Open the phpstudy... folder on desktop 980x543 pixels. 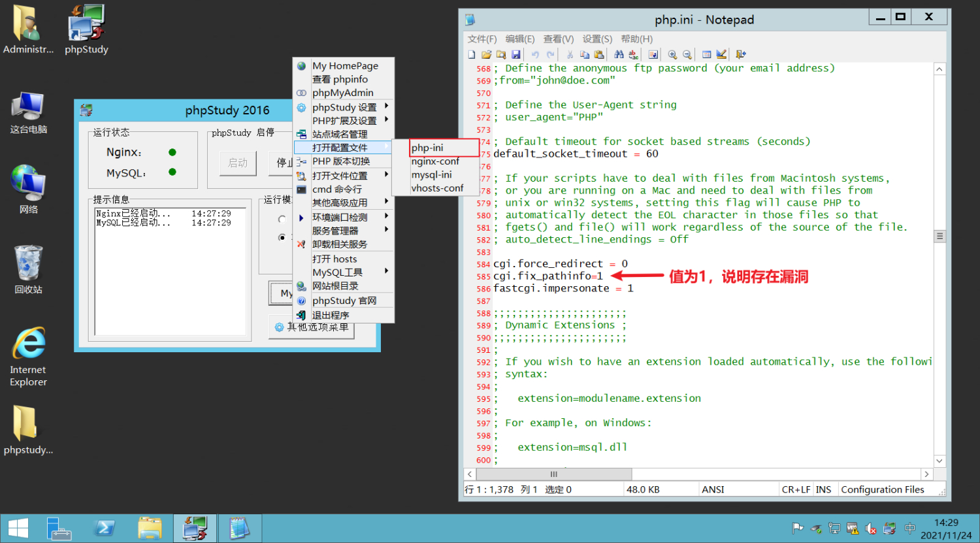28,430
